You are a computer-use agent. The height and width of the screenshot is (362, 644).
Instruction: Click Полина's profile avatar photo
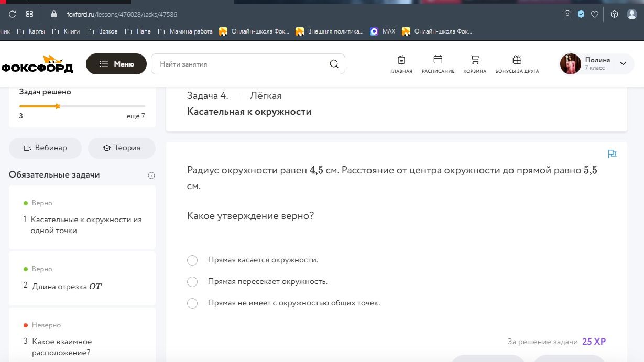pyautogui.click(x=571, y=64)
